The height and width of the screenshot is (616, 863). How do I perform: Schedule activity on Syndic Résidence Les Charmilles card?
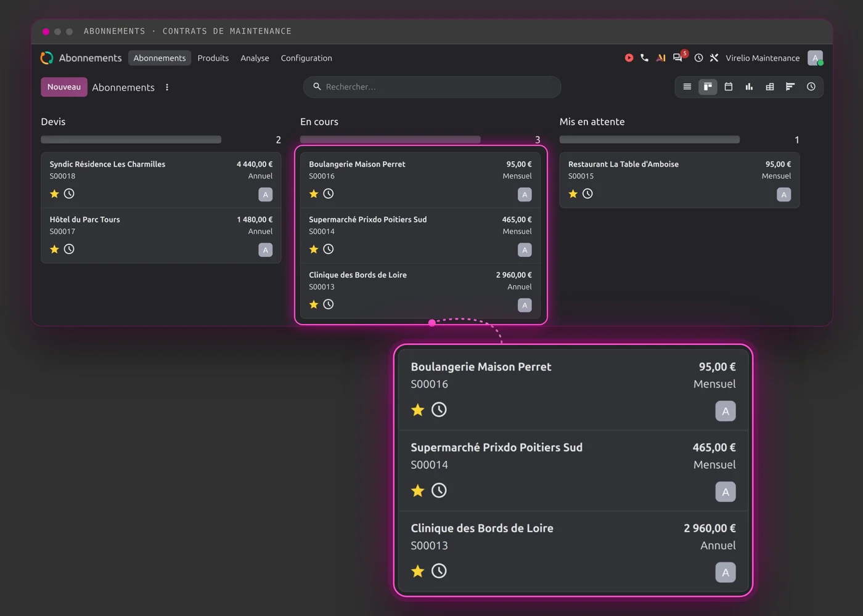[x=69, y=193]
